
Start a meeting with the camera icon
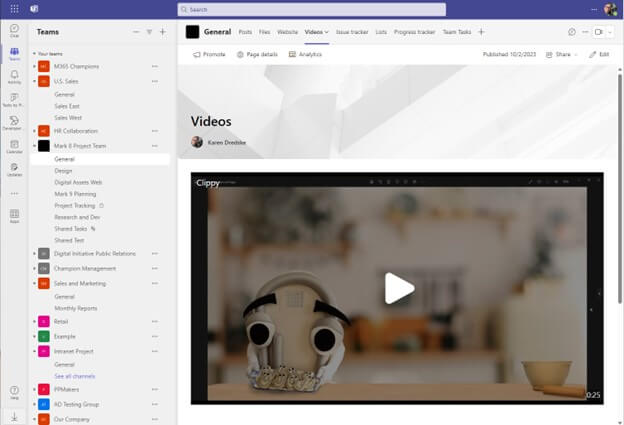click(598, 32)
